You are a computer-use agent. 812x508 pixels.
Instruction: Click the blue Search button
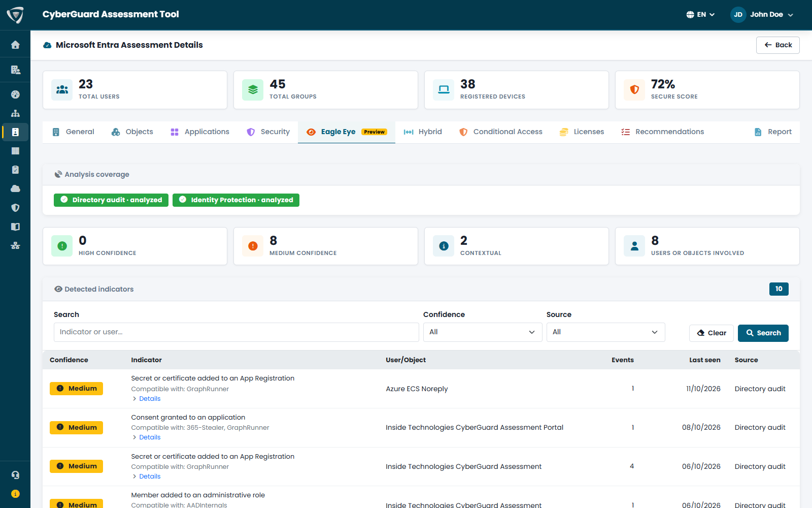point(763,333)
